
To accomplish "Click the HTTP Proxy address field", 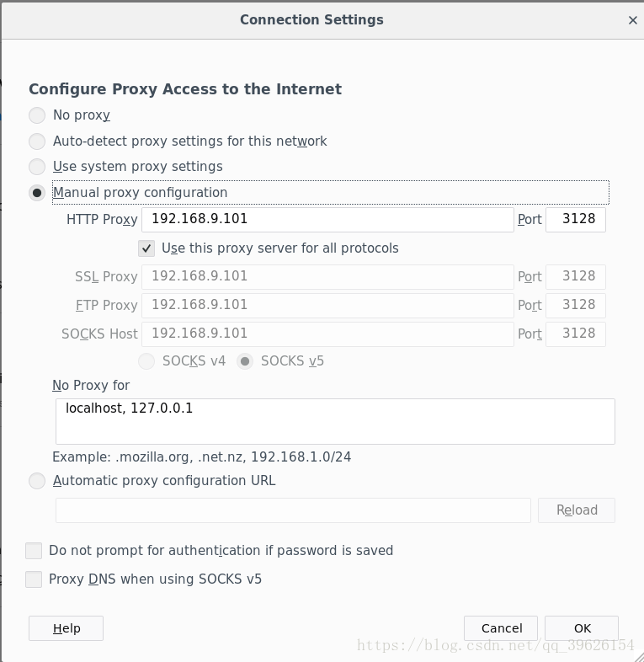I will 327,220.
